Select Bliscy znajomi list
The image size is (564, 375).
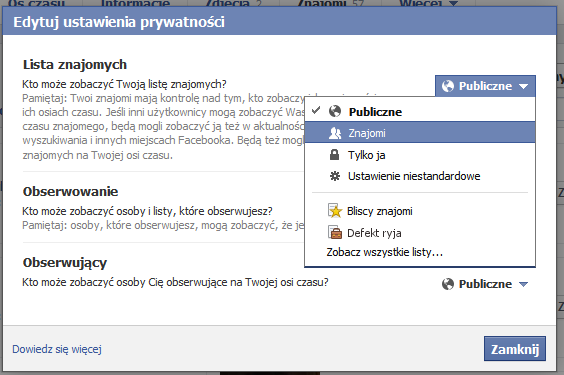pyautogui.click(x=420, y=211)
